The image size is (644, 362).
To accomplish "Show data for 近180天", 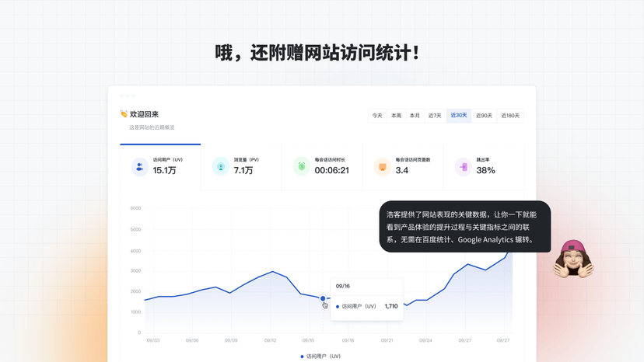I will coord(510,116).
